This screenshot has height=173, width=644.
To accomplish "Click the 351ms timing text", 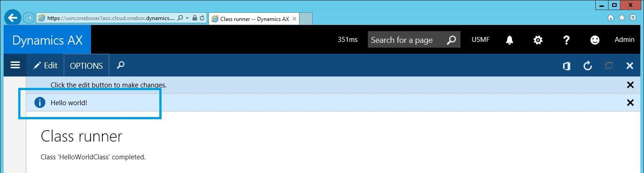I will [x=348, y=40].
